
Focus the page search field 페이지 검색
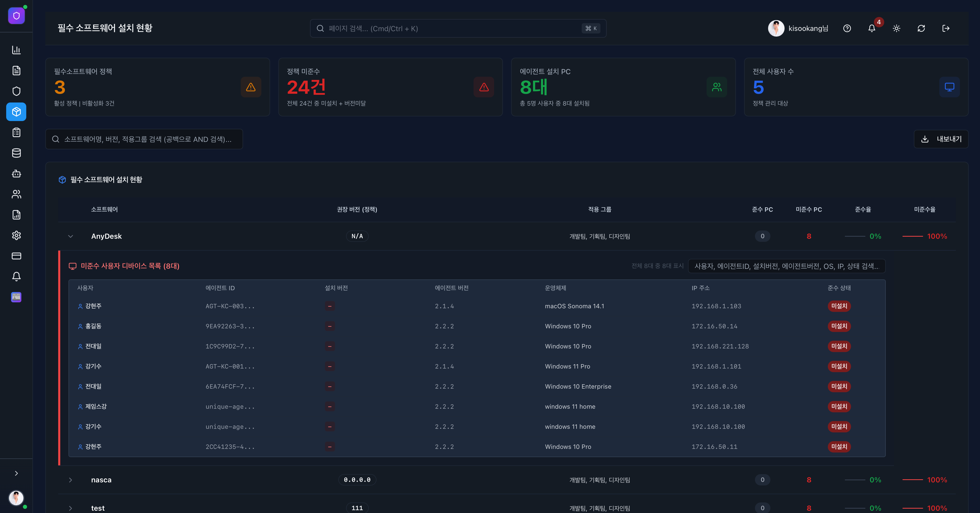[x=458, y=28]
